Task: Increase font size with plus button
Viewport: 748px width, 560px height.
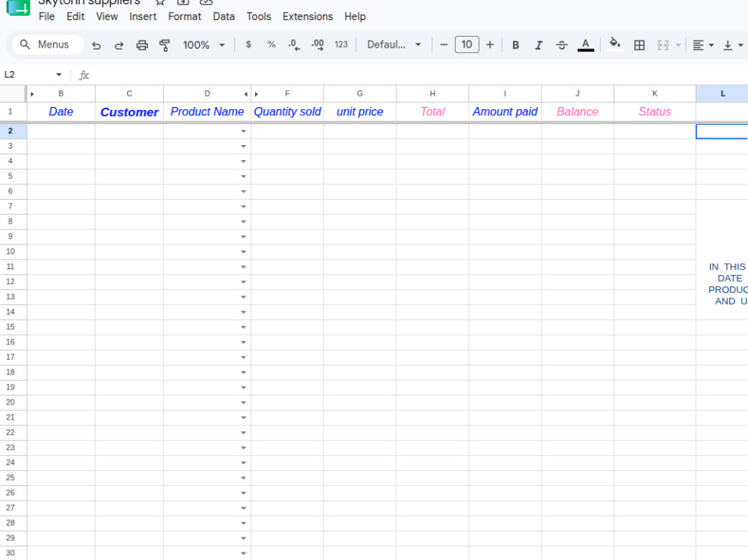Action: pyautogui.click(x=490, y=44)
